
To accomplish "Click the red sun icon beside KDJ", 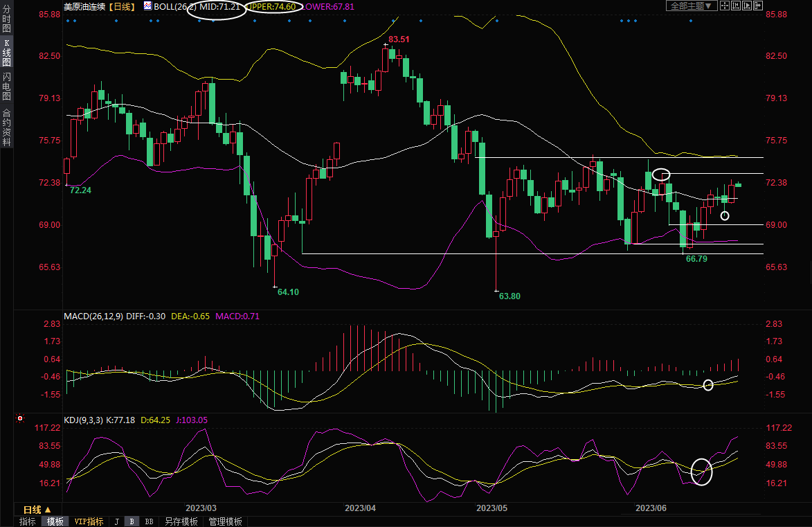I will (x=20, y=419).
